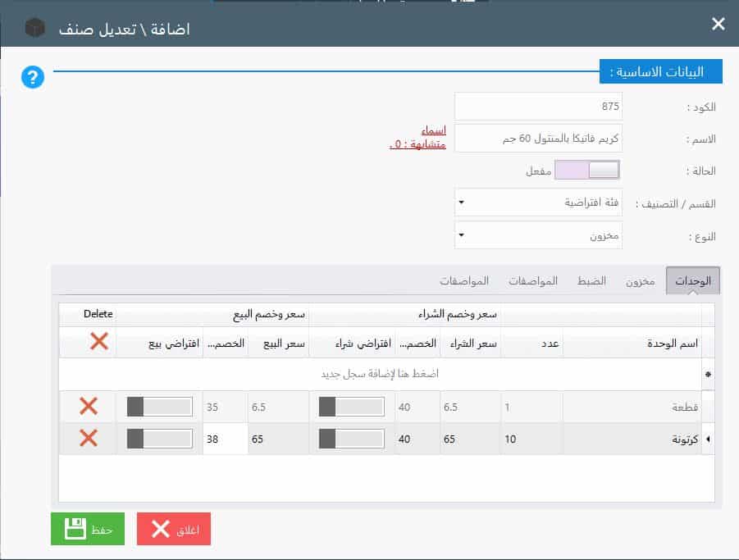Switch to the مخزون tab
The width and height of the screenshot is (739, 560).
tap(640, 282)
